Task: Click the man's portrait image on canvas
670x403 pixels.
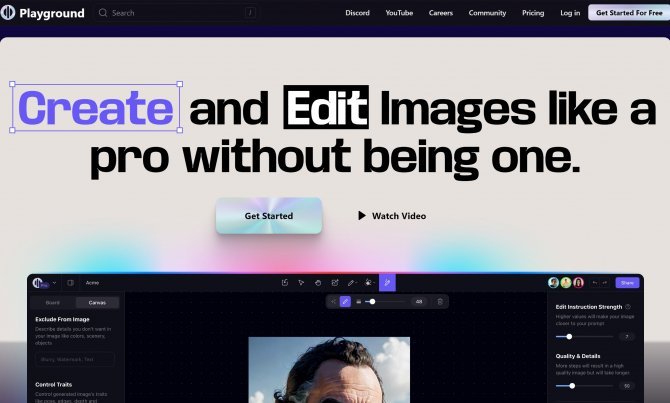Action: 329,370
